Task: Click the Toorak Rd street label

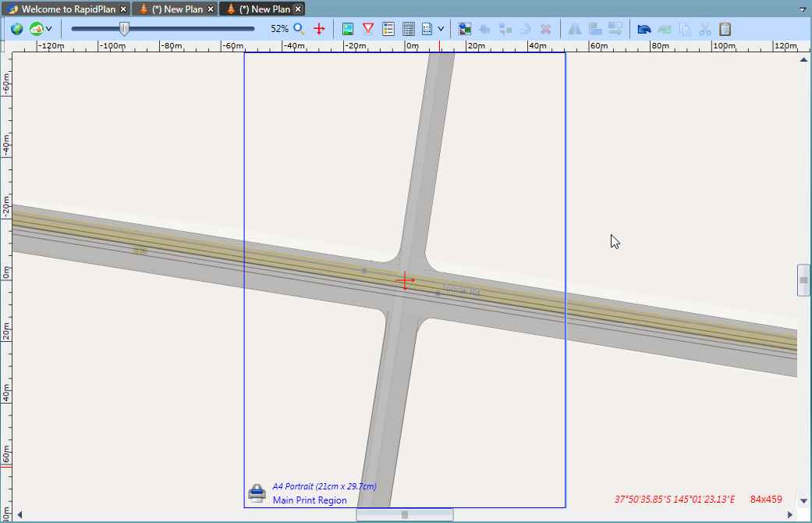Action: [460, 290]
